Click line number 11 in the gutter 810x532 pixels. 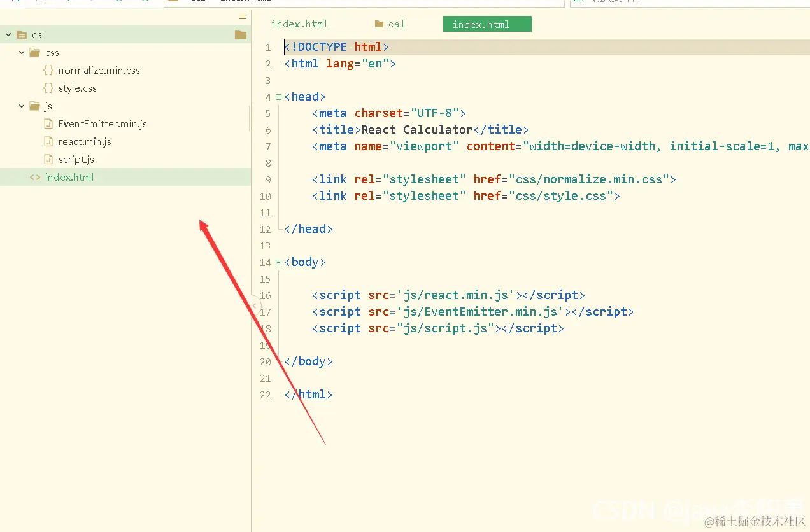pyautogui.click(x=266, y=213)
